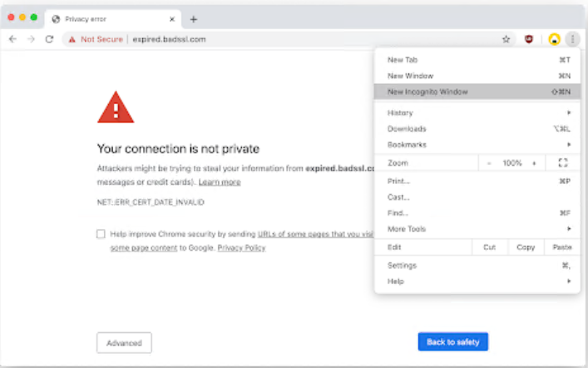This screenshot has width=588, height=368.
Task: Bookmark this page with star icon
Action: click(x=506, y=39)
